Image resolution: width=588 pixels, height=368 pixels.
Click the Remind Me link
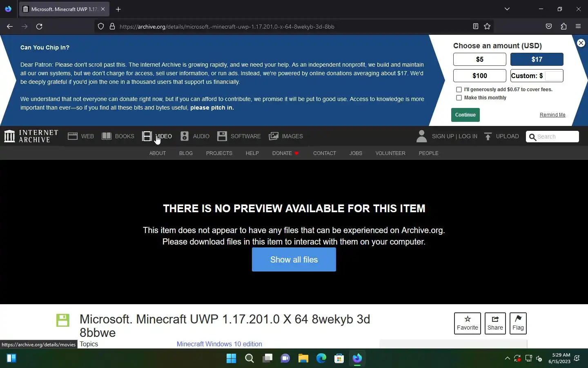(x=552, y=115)
